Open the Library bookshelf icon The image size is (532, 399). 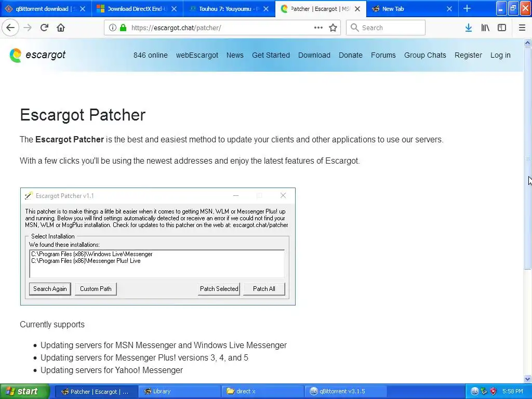point(485,28)
